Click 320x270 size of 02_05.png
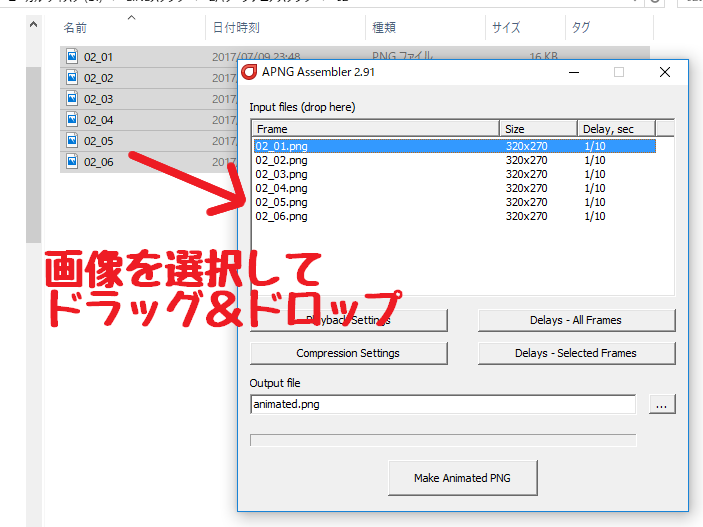 point(526,202)
